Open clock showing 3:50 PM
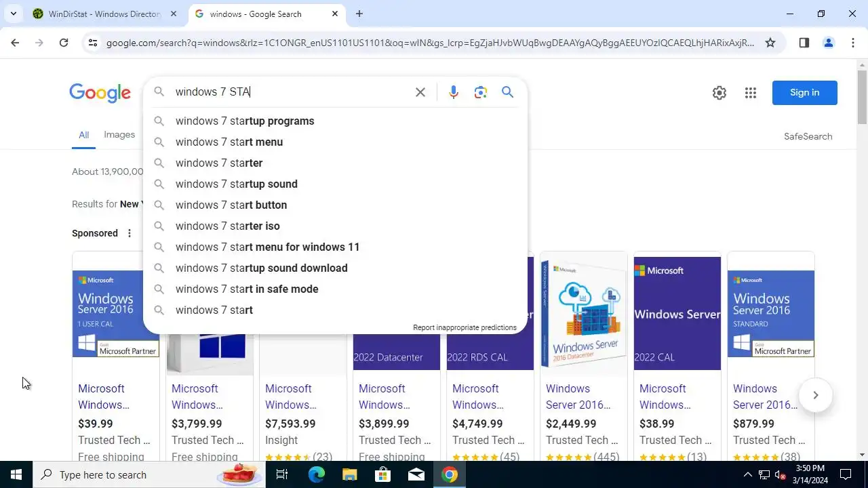This screenshot has height=488, width=868. 810,474
